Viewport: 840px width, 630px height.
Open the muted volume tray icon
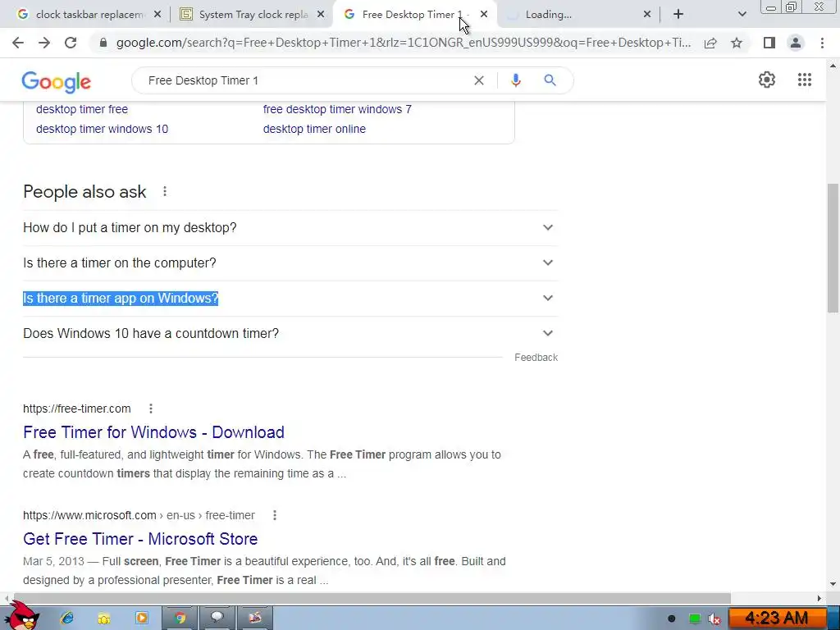pos(714,619)
